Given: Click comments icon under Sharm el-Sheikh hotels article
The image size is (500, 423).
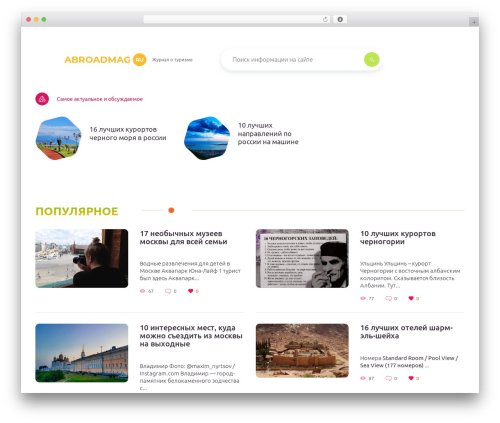Looking at the screenshot, I should (x=388, y=378).
